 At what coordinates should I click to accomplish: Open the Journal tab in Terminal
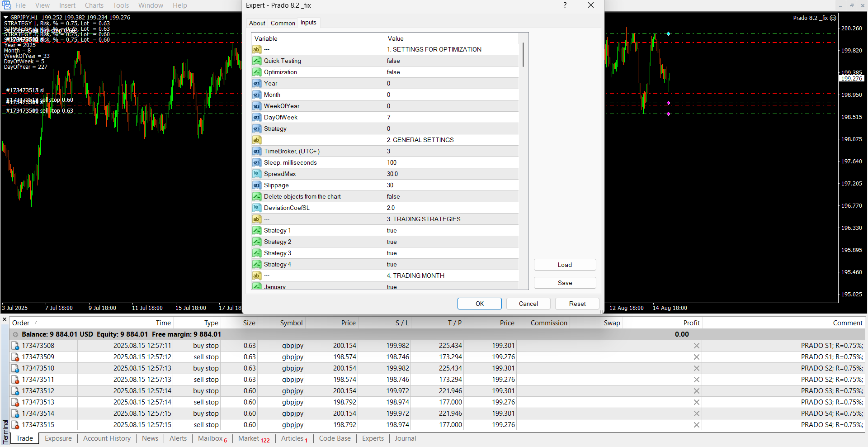pyautogui.click(x=406, y=438)
